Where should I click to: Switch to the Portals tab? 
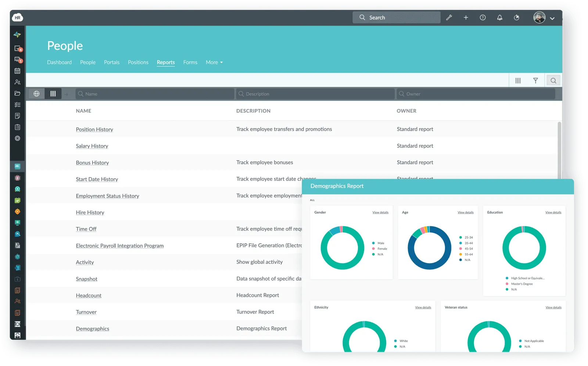coord(112,62)
